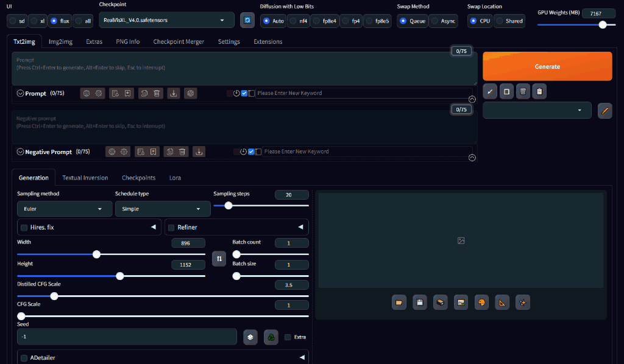624x364 pixels.
Task: Click the dice icon to randomize seed
Action: [x=250, y=337]
